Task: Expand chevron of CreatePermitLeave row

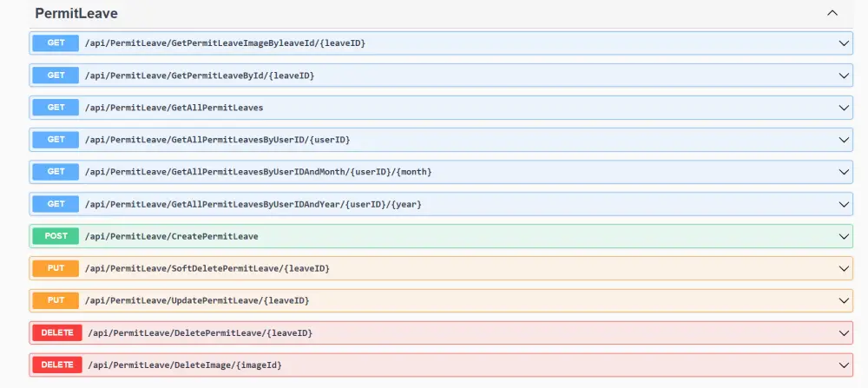Action: coord(845,236)
